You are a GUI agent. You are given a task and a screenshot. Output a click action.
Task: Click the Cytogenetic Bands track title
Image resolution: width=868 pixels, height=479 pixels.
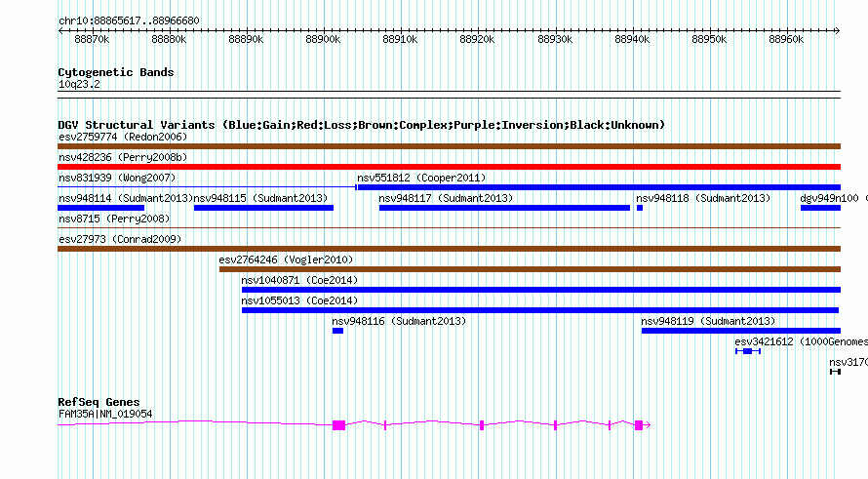coord(116,72)
